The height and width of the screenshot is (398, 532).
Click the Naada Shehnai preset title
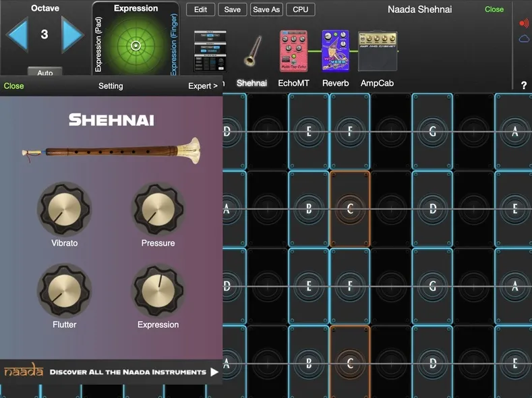click(419, 9)
